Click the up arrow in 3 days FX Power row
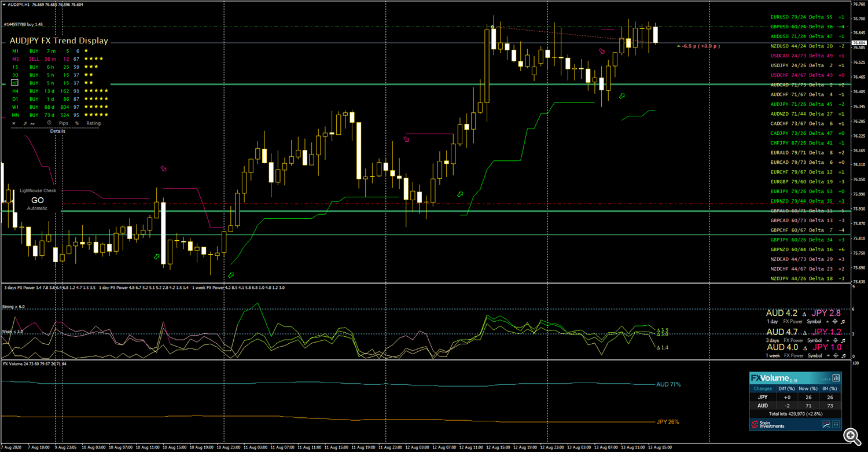The image size is (868, 452). pos(827,340)
